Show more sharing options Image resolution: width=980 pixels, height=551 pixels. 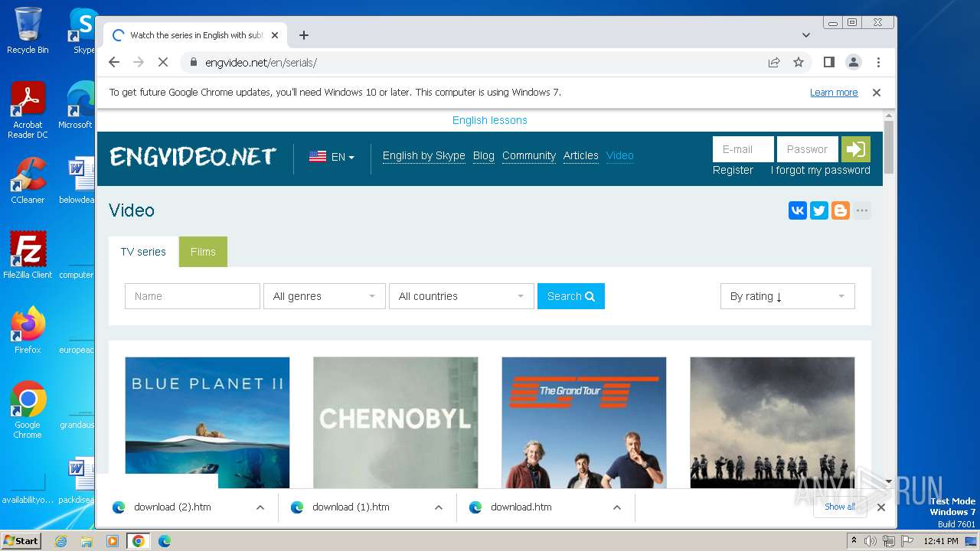click(x=862, y=210)
